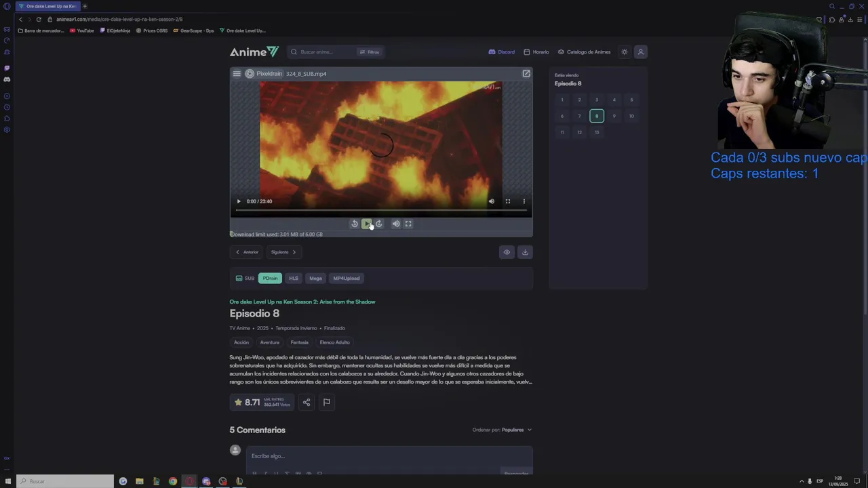Open the Ore dake Level Up series link
Image resolution: width=868 pixels, height=488 pixels.
tap(302, 302)
